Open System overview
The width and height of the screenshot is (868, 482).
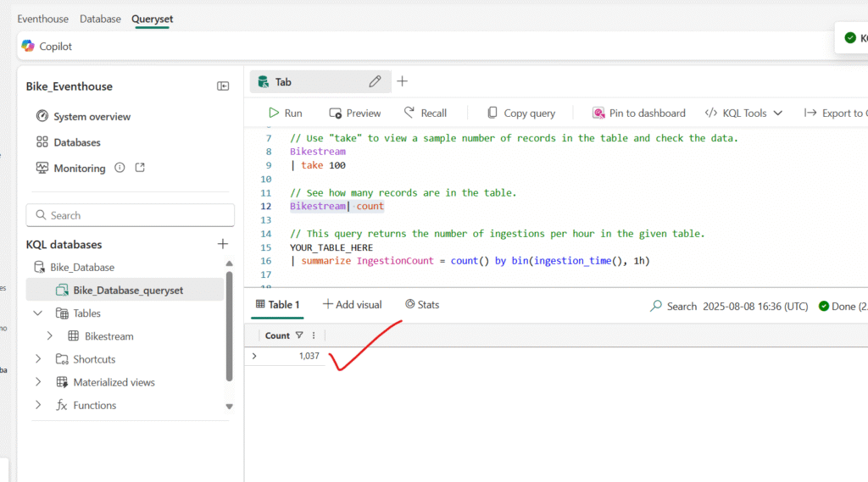tap(92, 117)
